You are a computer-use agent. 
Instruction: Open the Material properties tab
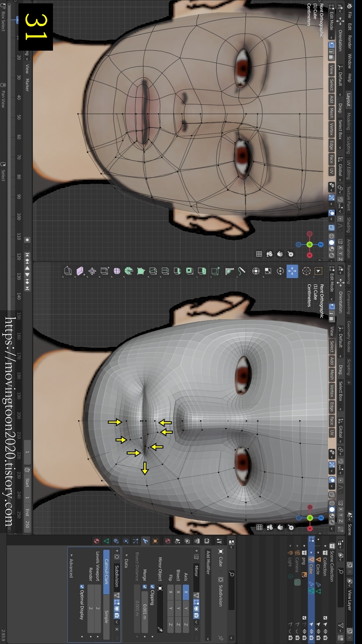(x=97, y=541)
